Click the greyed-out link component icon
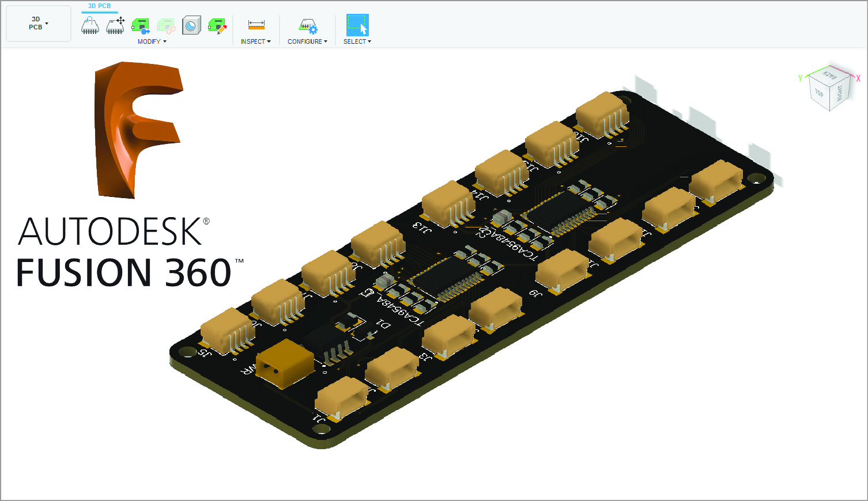This screenshot has width=868, height=501. tap(166, 25)
